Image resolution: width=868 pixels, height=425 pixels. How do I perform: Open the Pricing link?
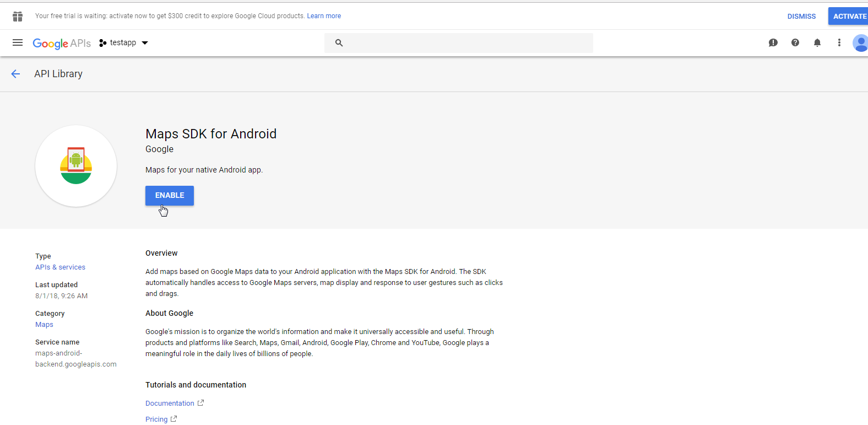156,419
